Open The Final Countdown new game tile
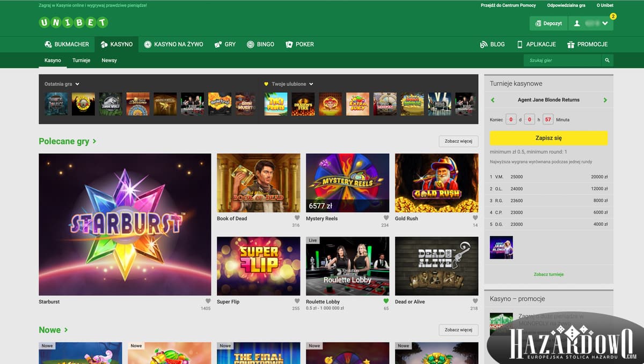 258,353
